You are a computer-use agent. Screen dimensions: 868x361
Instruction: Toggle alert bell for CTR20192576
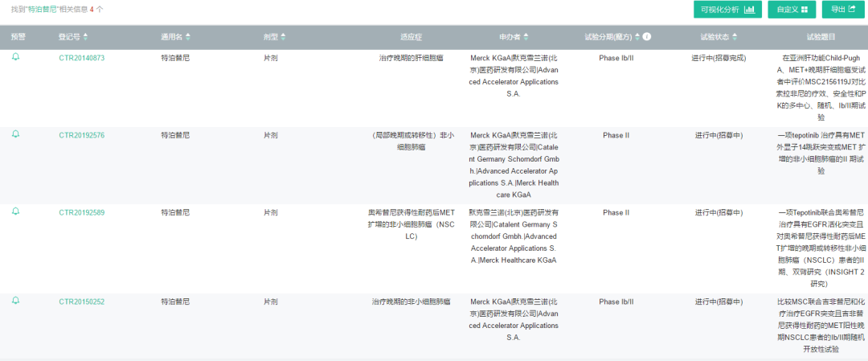[x=15, y=134]
